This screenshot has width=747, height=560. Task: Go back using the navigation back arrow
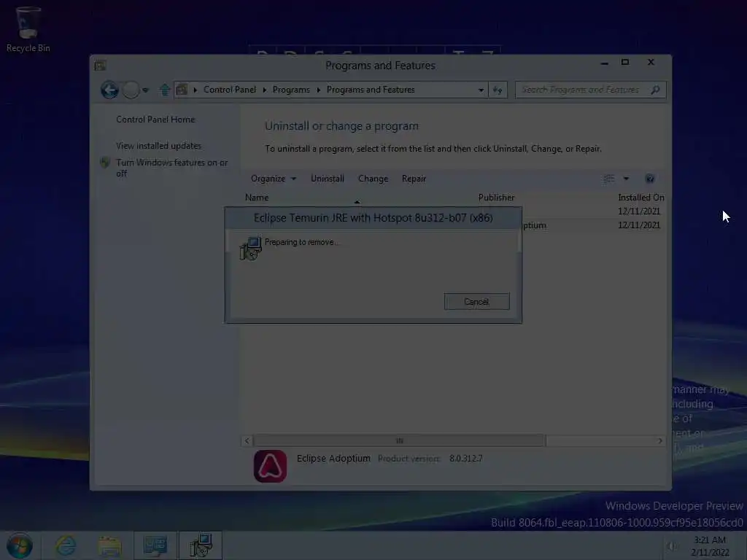(109, 90)
